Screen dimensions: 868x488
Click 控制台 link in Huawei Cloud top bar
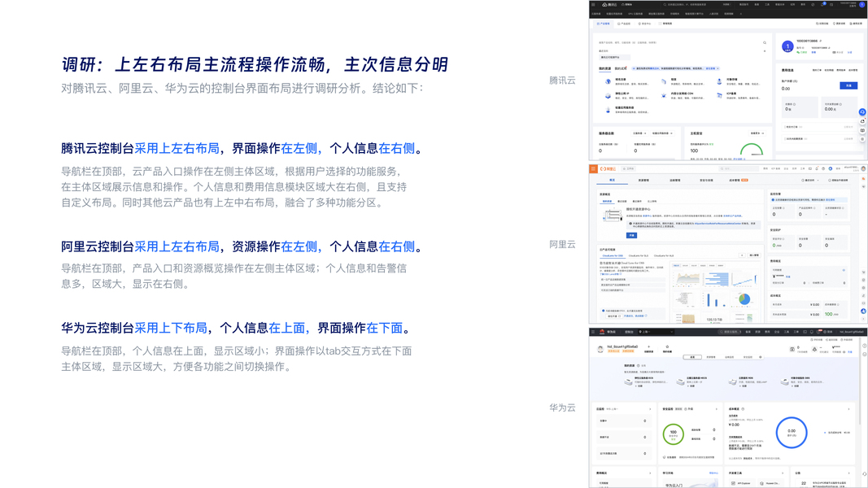(629, 332)
